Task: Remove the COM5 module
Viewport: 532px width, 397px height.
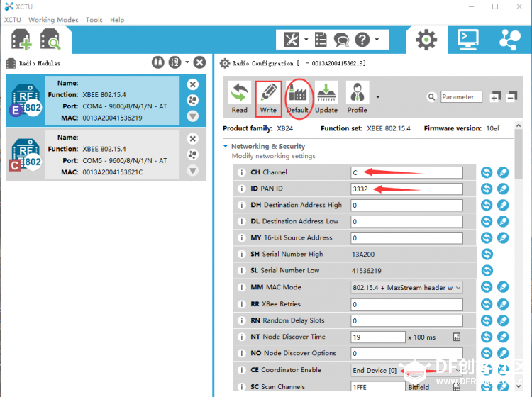Action: [193, 139]
